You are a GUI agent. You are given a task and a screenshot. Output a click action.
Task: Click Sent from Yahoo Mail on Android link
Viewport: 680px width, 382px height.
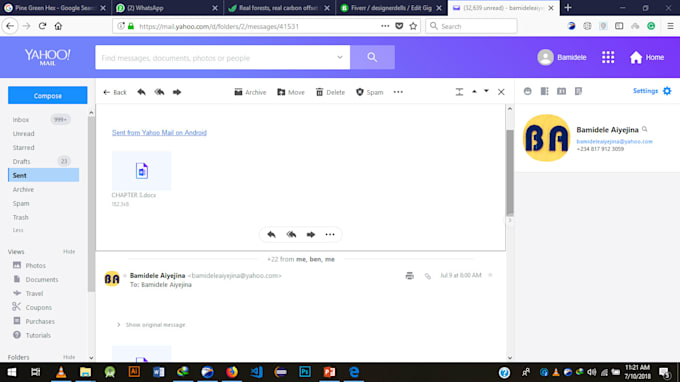point(159,133)
